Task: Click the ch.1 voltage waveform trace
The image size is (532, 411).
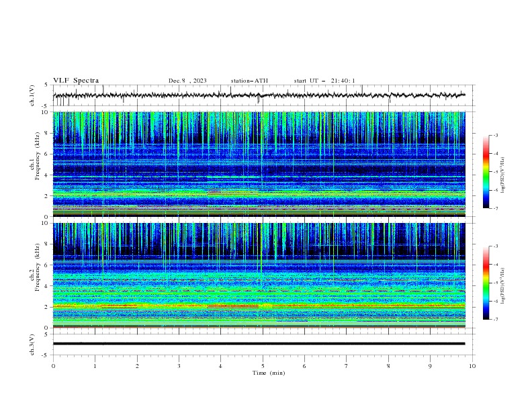Action: click(259, 95)
